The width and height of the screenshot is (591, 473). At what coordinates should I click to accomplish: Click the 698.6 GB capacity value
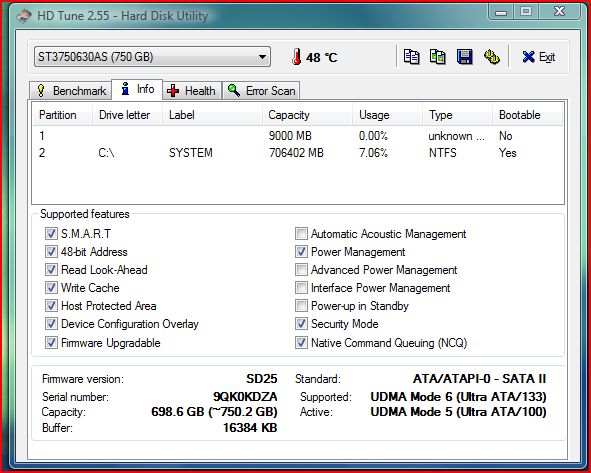pyautogui.click(x=214, y=412)
